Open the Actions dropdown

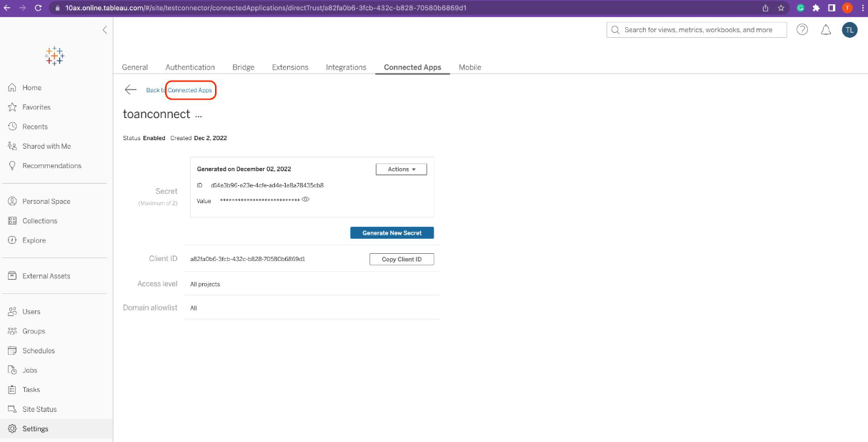pyautogui.click(x=401, y=170)
